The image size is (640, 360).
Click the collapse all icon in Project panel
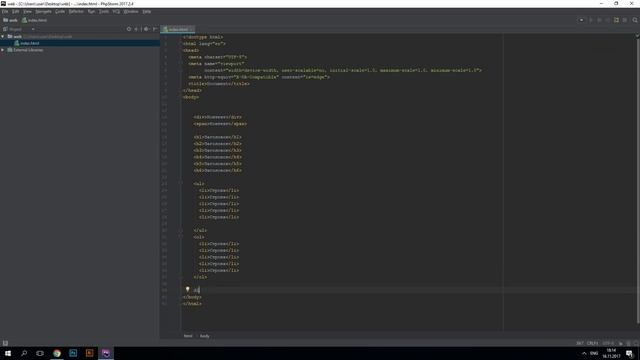tap(136, 29)
